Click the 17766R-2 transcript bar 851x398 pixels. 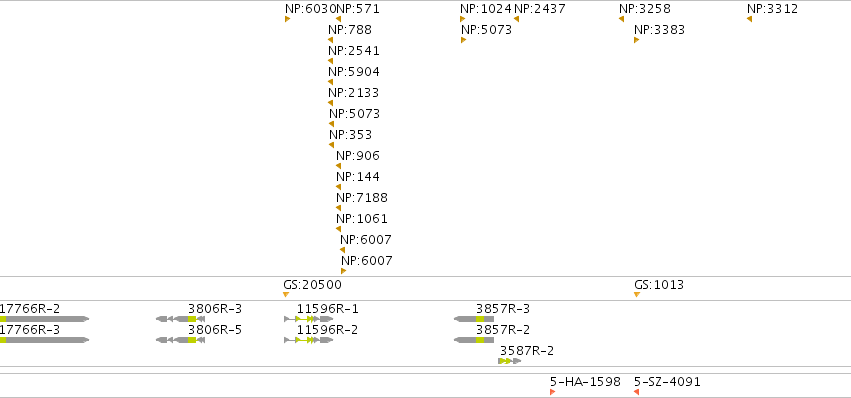[x=44, y=319]
